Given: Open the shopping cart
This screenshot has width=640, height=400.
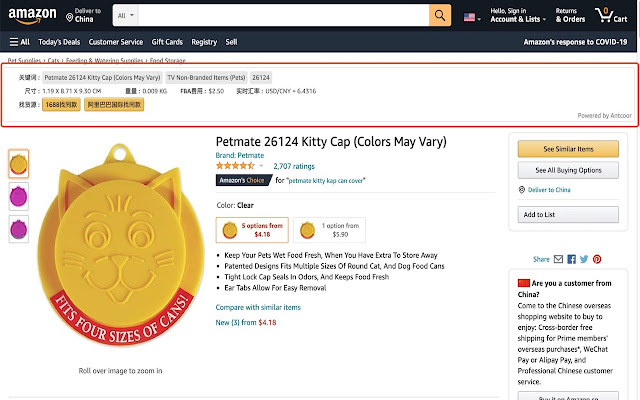Looking at the screenshot, I should pos(604,15).
